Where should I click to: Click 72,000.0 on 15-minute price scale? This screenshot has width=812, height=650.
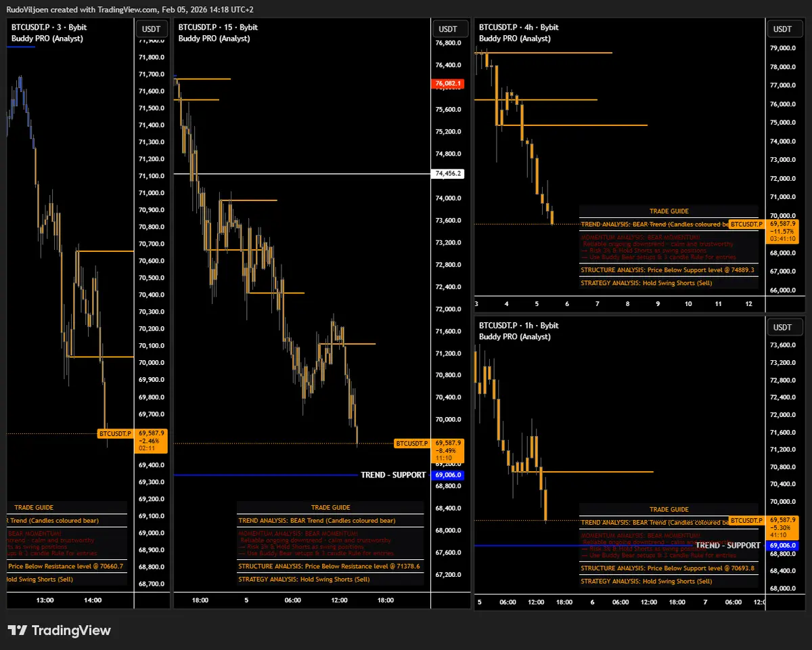point(449,309)
